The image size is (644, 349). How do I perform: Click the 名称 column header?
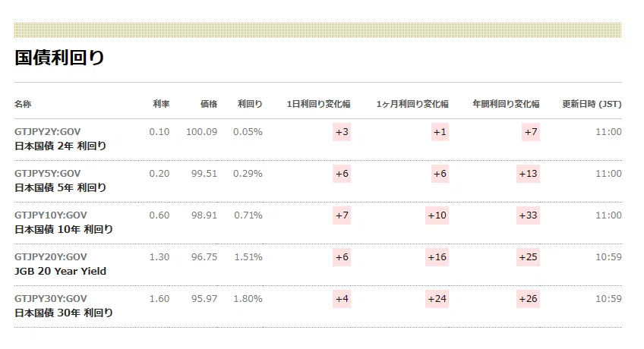23,104
